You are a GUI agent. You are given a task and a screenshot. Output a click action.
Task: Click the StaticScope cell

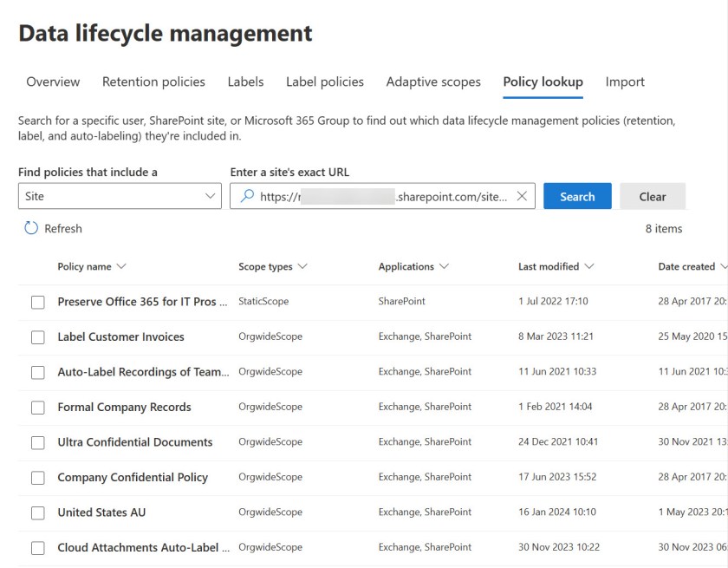point(263,302)
